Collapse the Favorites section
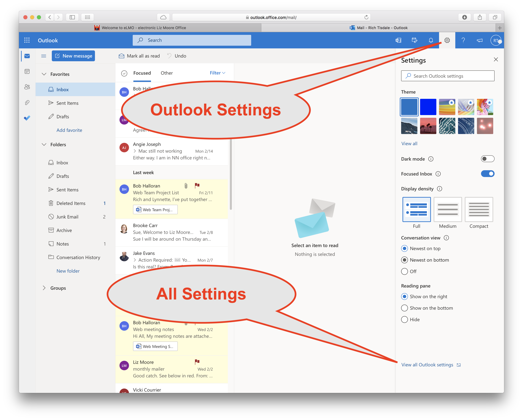 pyautogui.click(x=44, y=74)
